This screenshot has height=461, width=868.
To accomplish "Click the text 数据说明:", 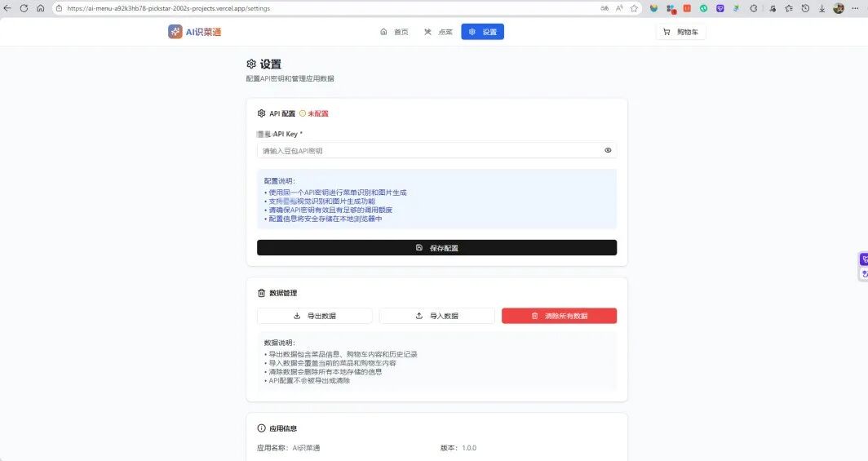I will tap(280, 343).
